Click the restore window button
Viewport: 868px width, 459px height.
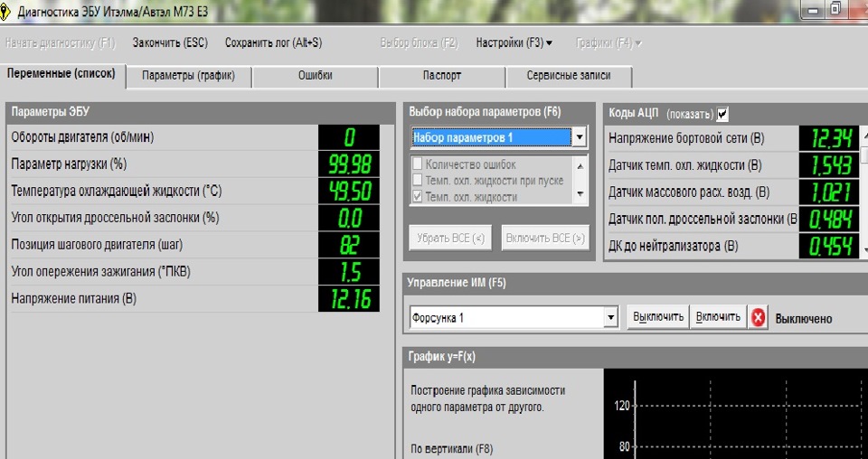coord(835,9)
